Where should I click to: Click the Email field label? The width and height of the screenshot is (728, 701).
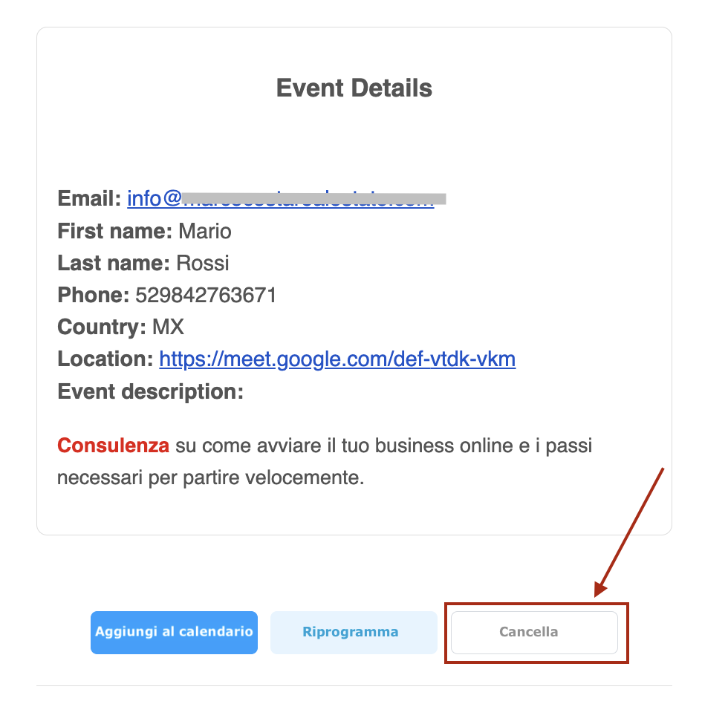point(90,199)
